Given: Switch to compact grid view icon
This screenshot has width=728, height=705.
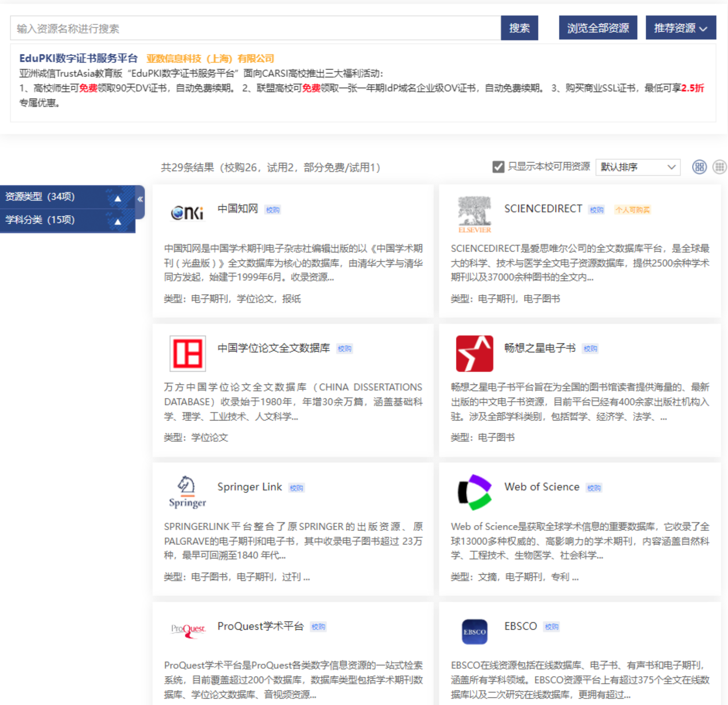Looking at the screenshot, I should [x=719, y=167].
